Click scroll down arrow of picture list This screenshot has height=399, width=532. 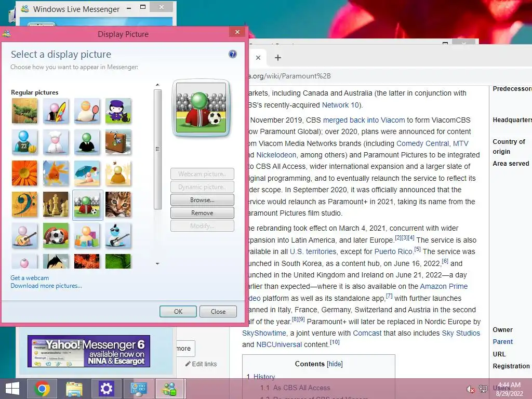157,263
